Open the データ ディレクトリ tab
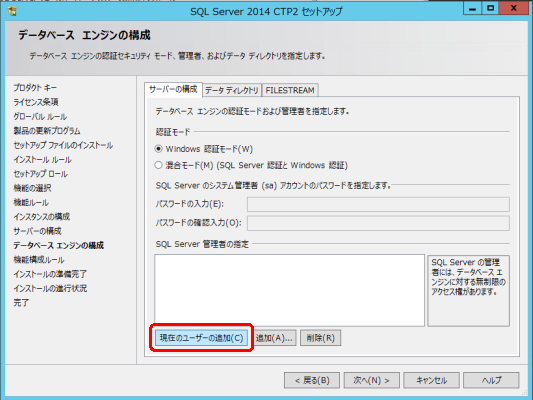533x400 pixels. coord(232,90)
